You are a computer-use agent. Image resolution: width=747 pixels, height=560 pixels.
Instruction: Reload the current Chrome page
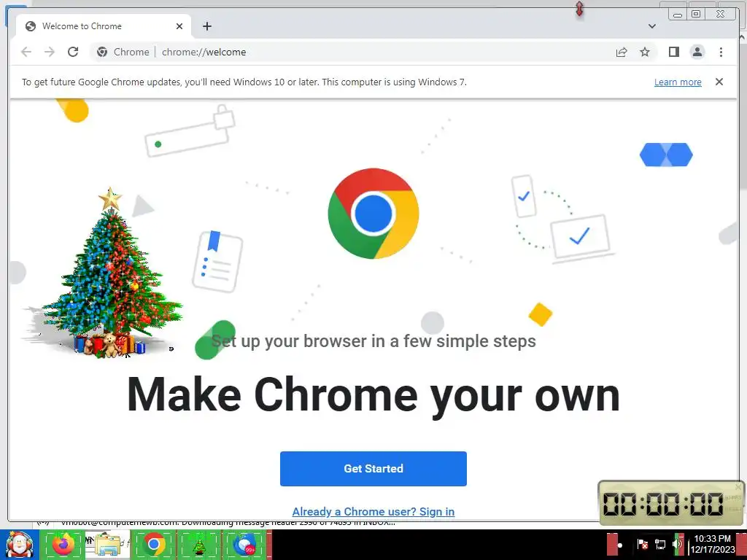coord(73,52)
